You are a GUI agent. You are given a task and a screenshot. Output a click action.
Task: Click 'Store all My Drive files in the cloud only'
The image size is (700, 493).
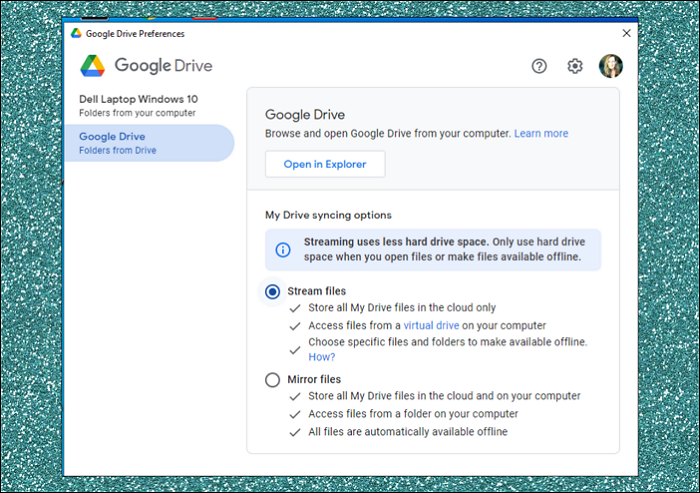coord(402,308)
